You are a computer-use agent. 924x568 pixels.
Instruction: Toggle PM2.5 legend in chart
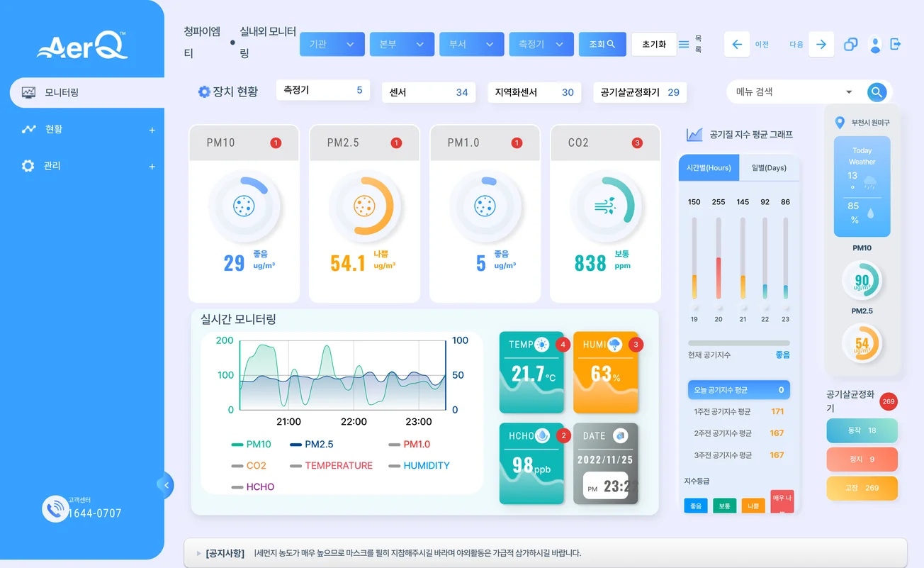[311, 445]
